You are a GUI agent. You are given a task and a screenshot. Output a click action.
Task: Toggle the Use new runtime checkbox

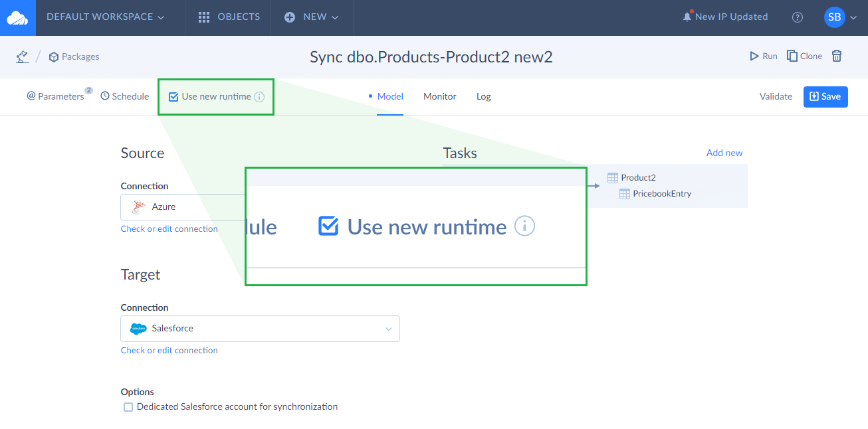[x=173, y=97]
